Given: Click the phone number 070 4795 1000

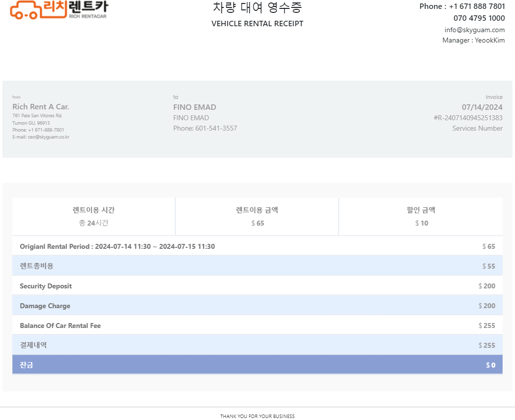Looking at the screenshot, I should (479, 18).
